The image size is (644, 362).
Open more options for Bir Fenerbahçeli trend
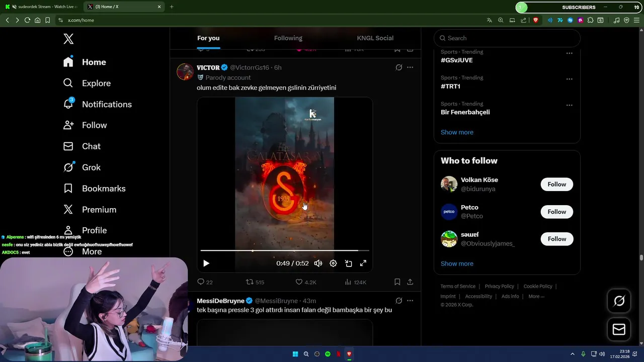[570, 106]
